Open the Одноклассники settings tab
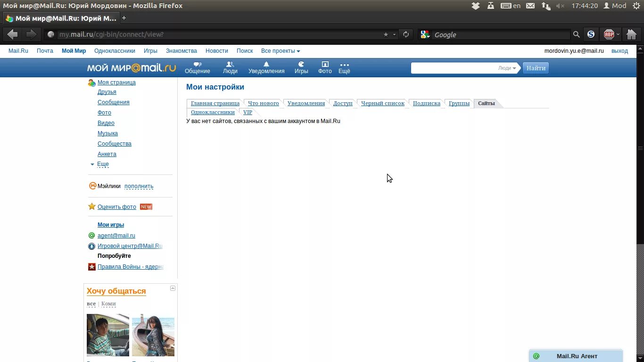The height and width of the screenshot is (362, 644). [213, 112]
